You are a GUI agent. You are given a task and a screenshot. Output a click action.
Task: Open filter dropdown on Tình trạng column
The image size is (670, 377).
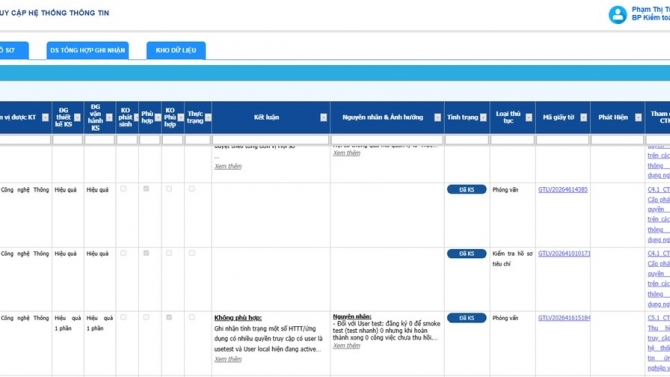483,118
